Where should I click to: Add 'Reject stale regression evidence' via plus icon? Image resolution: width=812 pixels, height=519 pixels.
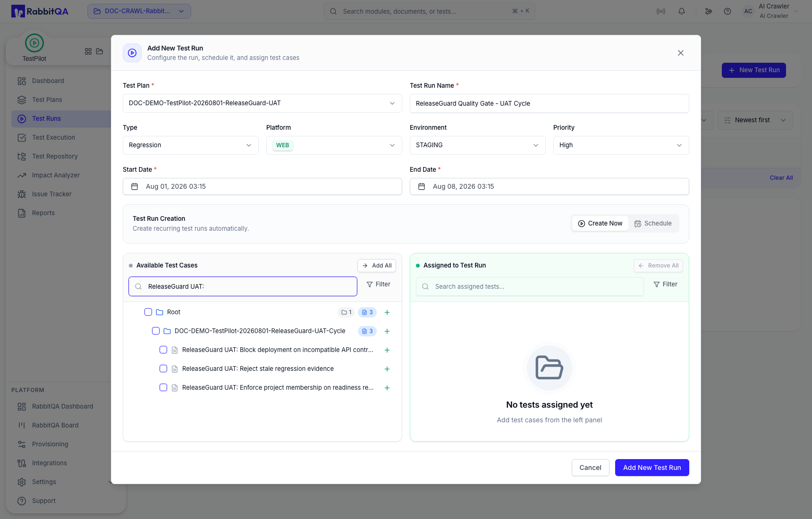tap(387, 369)
